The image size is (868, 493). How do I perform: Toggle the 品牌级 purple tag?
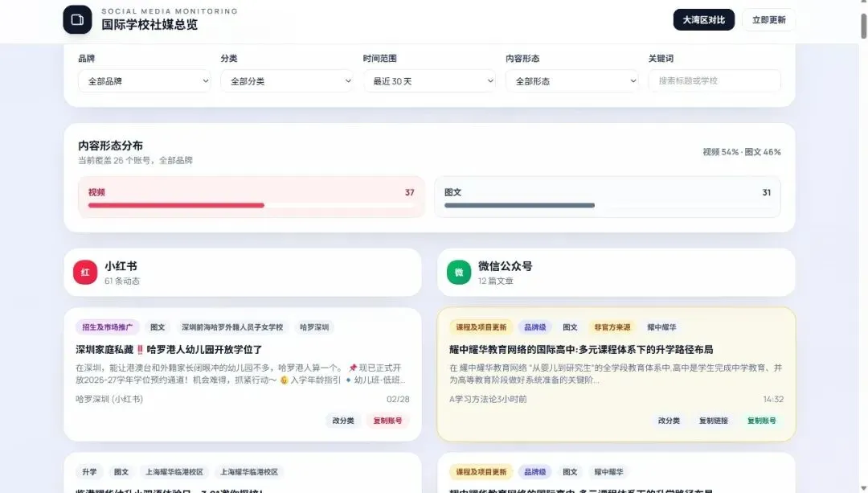click(534, 327)
